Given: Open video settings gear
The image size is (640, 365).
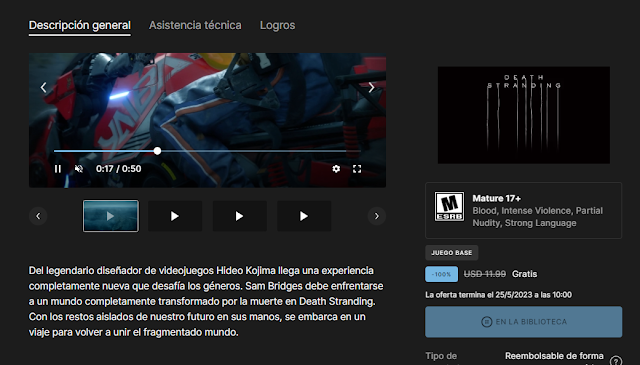Looking at the screenshot, I should pos(336,169).
